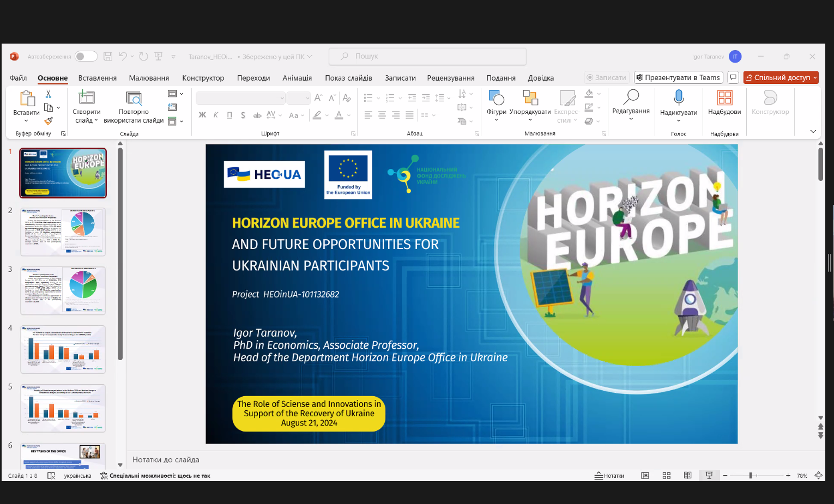Toggle the Автозбереження switch

[x=86, y=56]
